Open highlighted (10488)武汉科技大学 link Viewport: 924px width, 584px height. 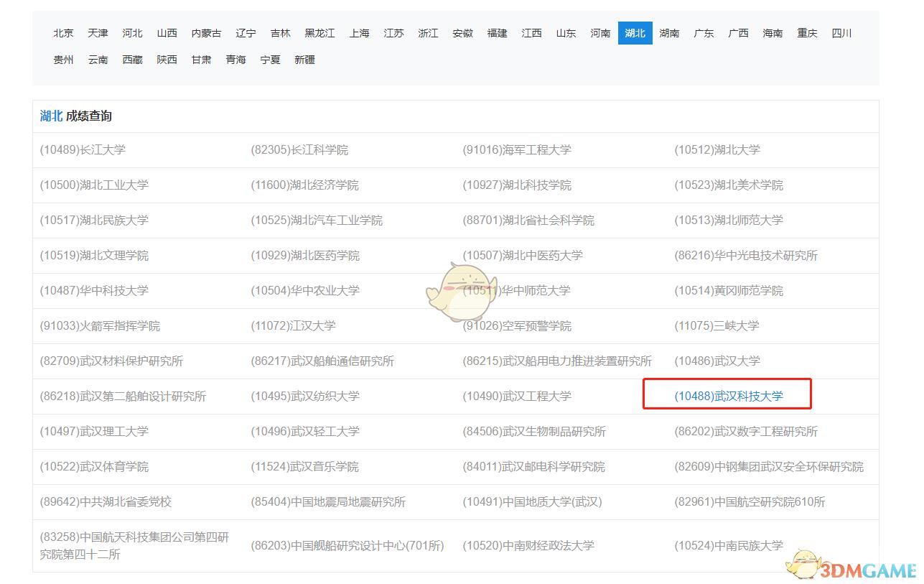click(729, 397)
